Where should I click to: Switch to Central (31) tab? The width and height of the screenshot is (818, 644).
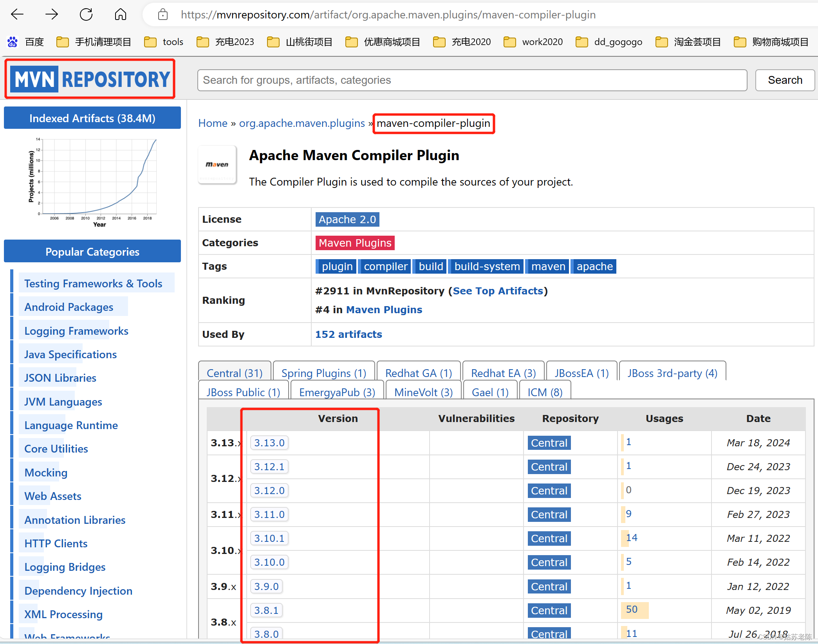coord(235,372)
